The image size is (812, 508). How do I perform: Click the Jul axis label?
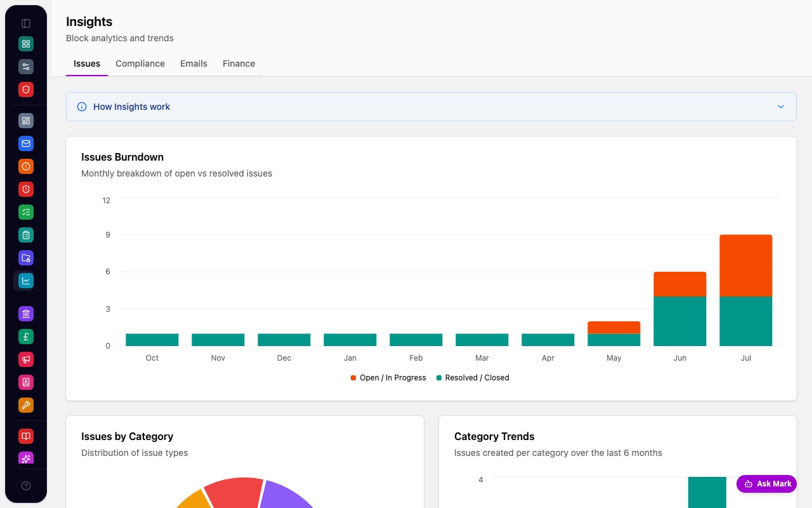pyautogui.click(x=746, y=358)
